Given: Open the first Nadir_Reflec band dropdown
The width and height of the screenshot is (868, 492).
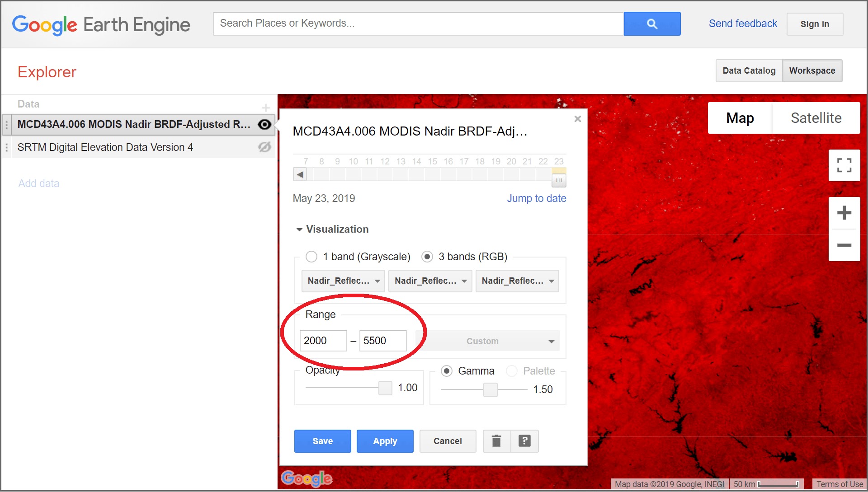Looking at the screenshot, I should (x=343, y=281).
